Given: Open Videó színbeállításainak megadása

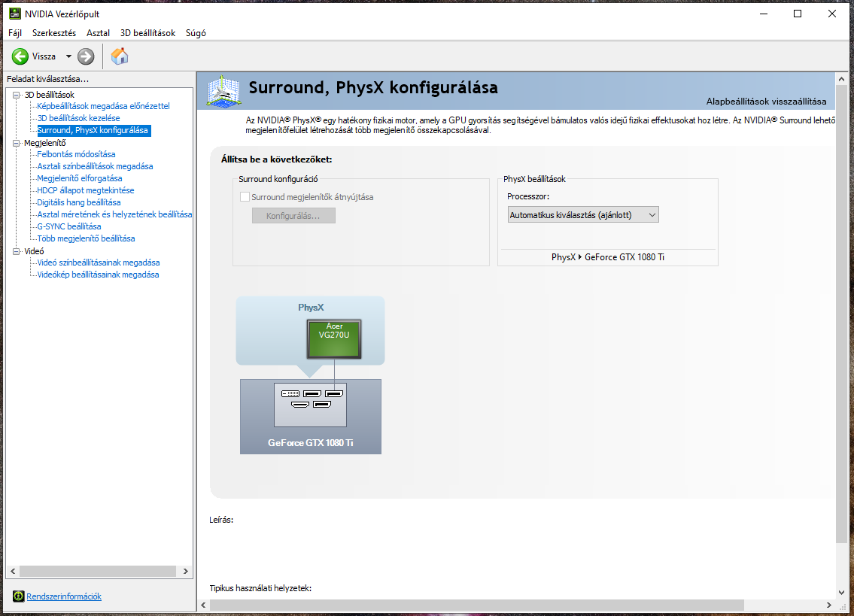Looking at the screenshot, I should [x=99, y=262].
